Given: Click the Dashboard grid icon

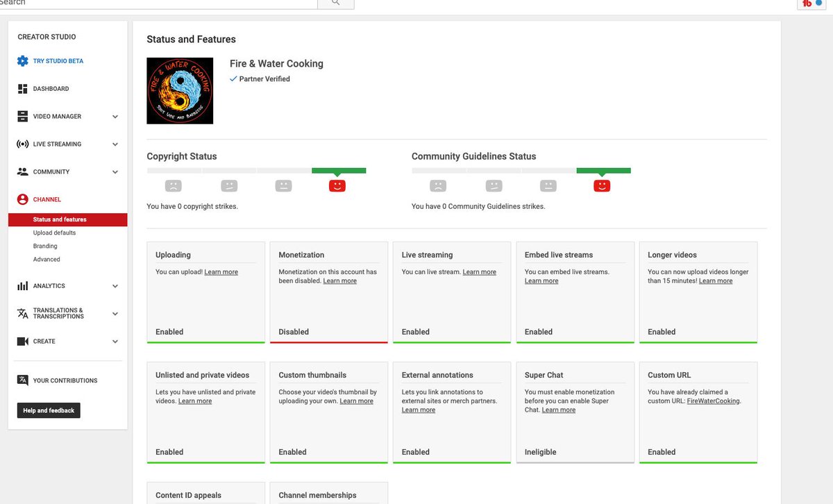Looking at the screenshot, I should (x=23, y=89).
